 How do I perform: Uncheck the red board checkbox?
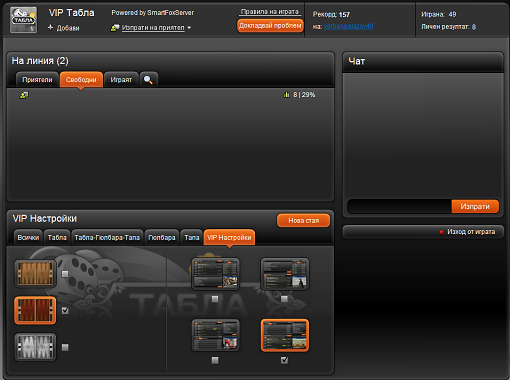click(x=65, y=310)
